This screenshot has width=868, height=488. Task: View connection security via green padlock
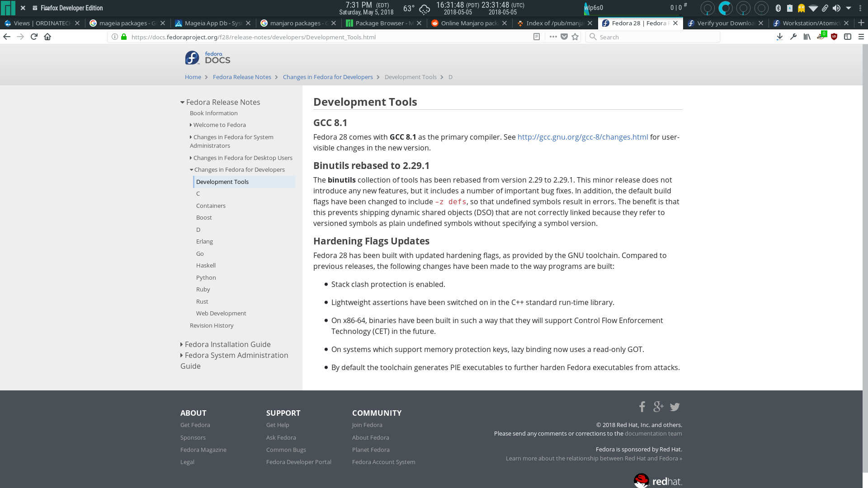(124, 37)
